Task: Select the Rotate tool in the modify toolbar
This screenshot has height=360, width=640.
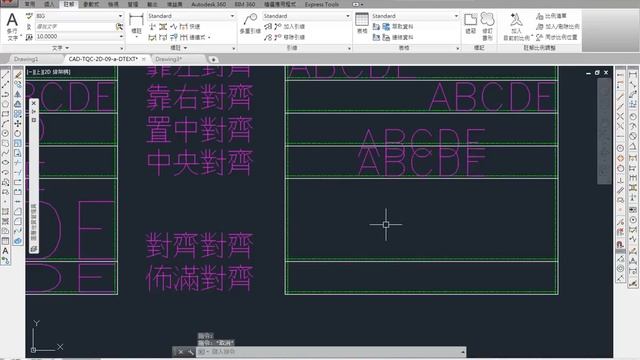Action: (18, 133)
